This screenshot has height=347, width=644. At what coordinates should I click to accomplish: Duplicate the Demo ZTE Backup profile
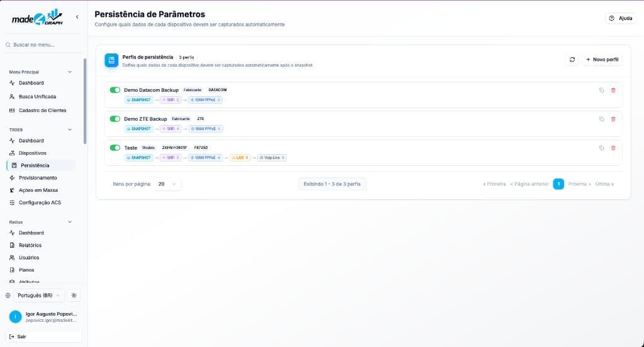pos(601,119)
